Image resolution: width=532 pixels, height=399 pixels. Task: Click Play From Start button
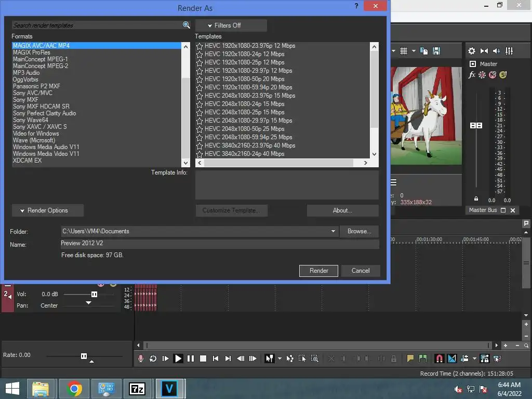click(165, 358)
